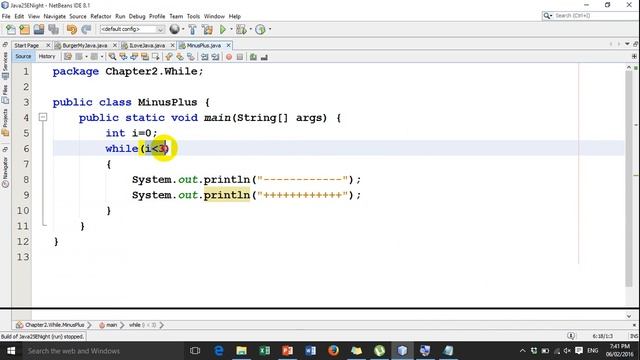This screenshot has width=640, height=360.
Task: Click the Stop Macro Recording icon
Action: point(240,57)
